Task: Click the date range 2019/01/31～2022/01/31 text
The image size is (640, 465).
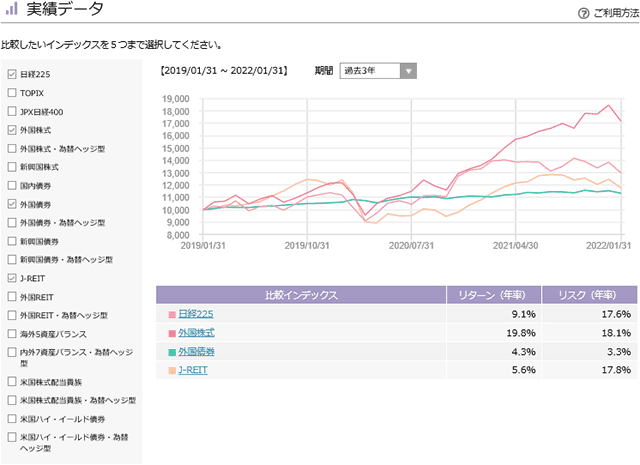Action: pos(224,71)
